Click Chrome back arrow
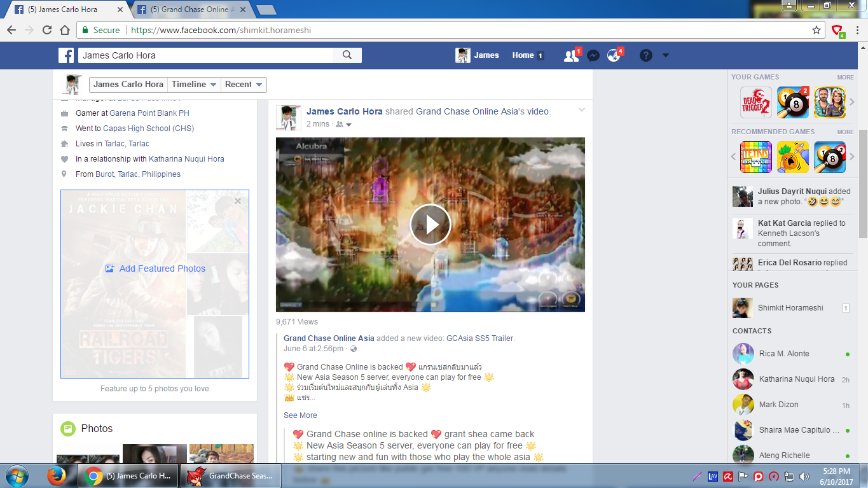 point(11,30)
